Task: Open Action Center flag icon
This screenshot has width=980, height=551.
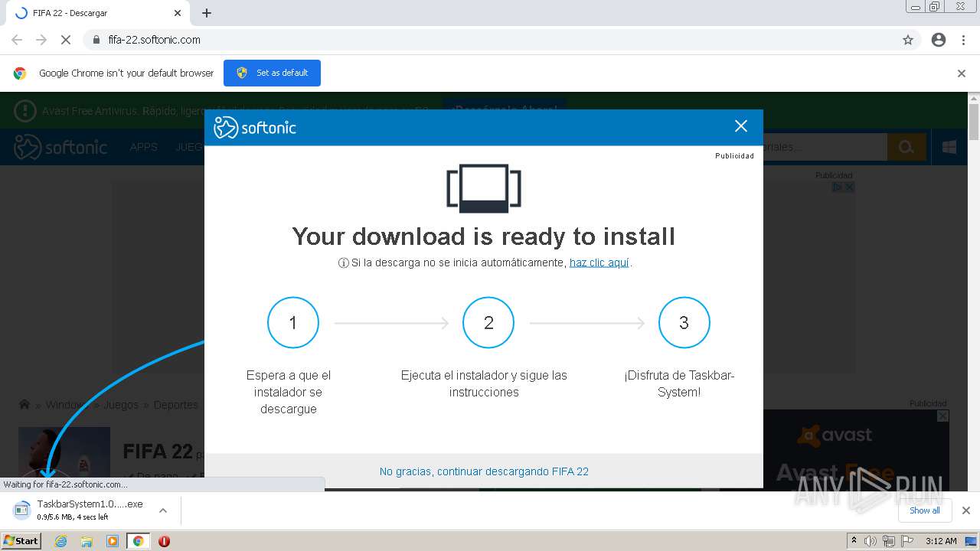Action: (x=906, y=541)
